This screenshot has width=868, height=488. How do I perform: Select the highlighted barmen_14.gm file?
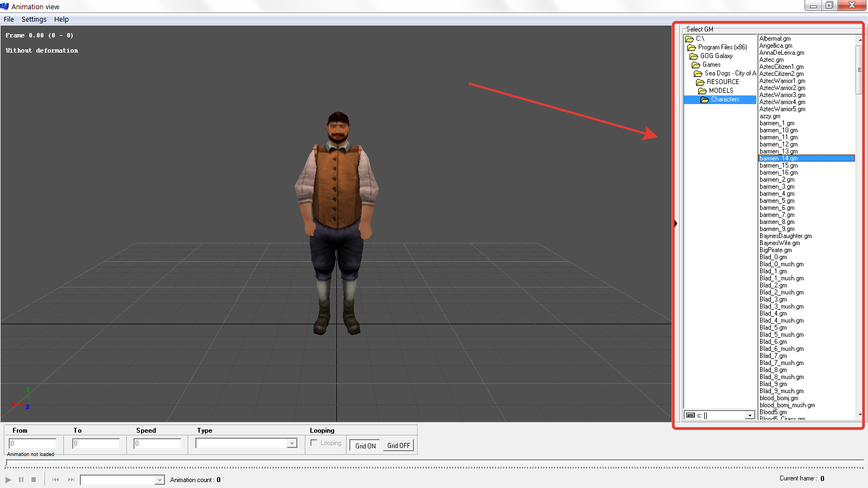click(x=807, y=158)
